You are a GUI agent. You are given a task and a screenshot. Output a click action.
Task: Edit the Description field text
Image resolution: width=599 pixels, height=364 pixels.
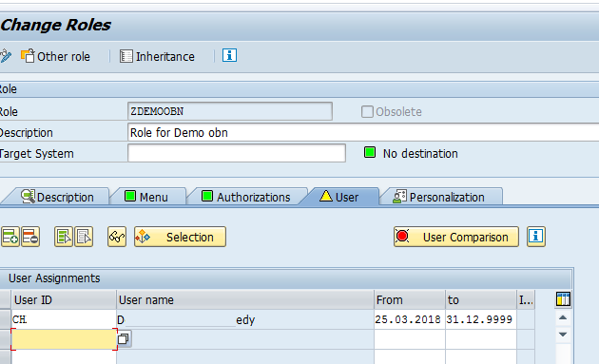tap(363, 132)
